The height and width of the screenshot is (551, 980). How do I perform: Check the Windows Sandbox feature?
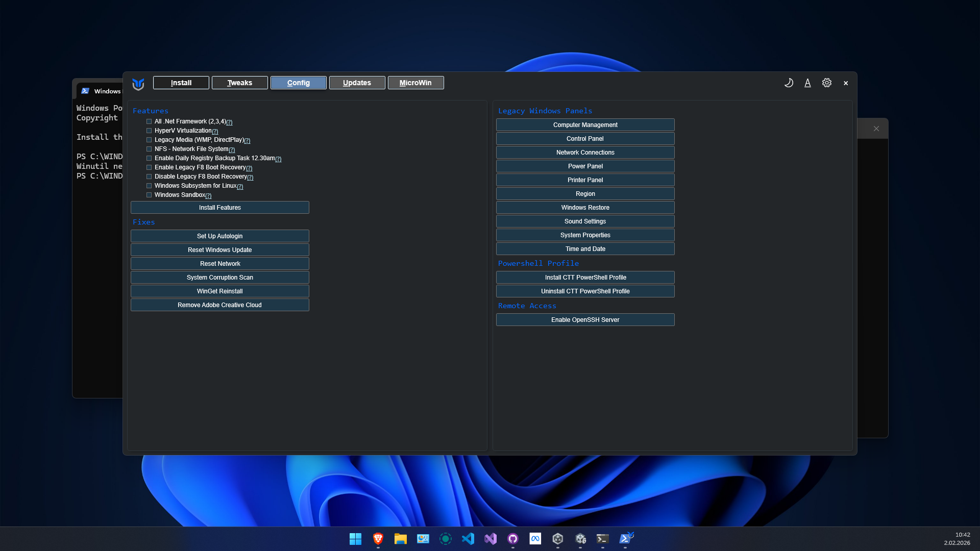point(149,195)
